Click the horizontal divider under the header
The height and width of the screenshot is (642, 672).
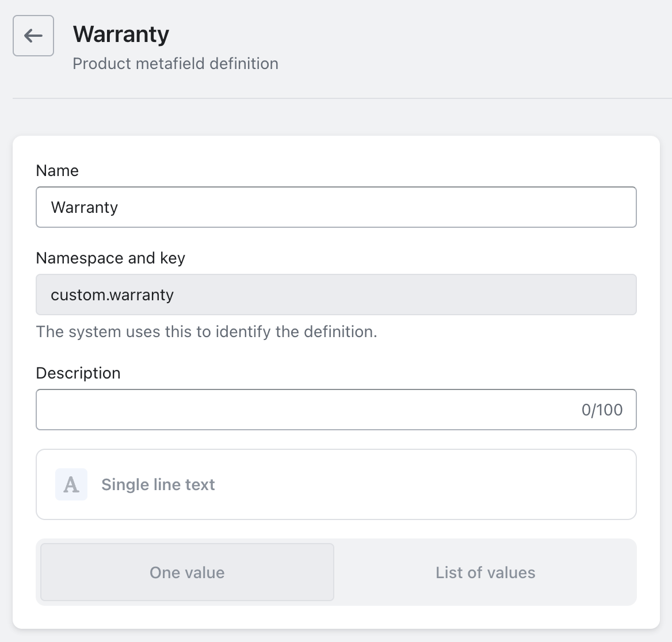(x=336, y=98)
